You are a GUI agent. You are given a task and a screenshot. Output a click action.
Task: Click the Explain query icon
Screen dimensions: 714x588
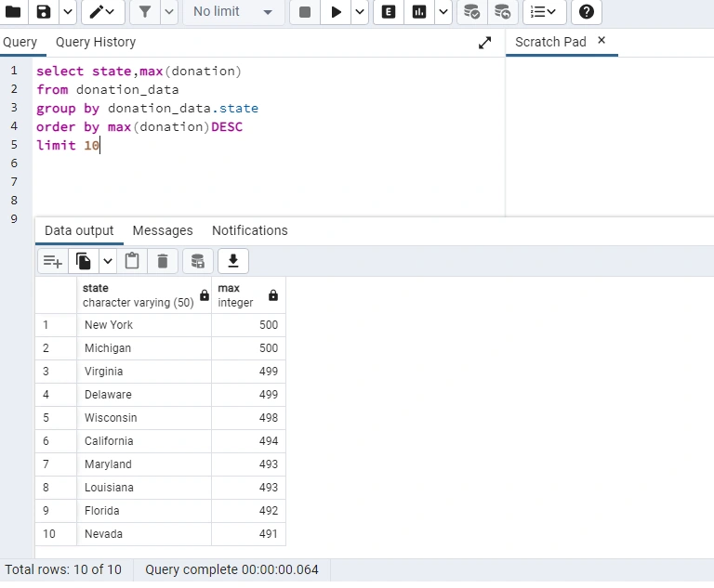[x=389, y=12]
